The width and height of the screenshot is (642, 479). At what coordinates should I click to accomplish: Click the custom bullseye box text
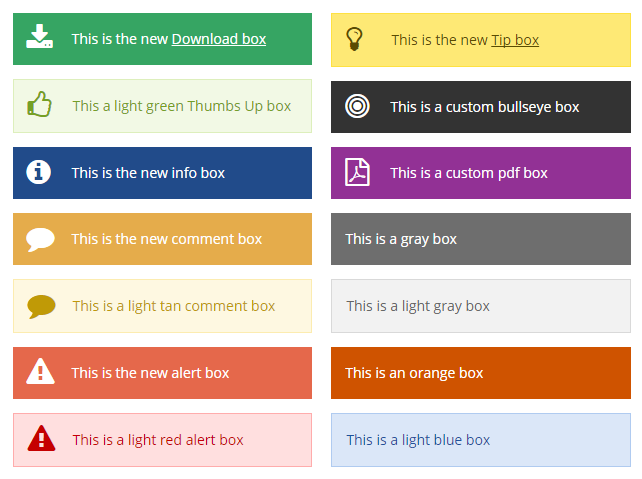485,107
